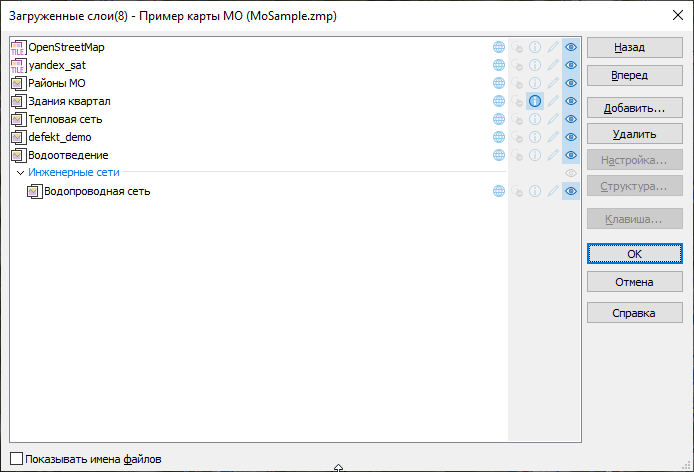Toggle visibility eye for Здания квартал
Viewport: 694px width, 472px height.
point(571,101)
